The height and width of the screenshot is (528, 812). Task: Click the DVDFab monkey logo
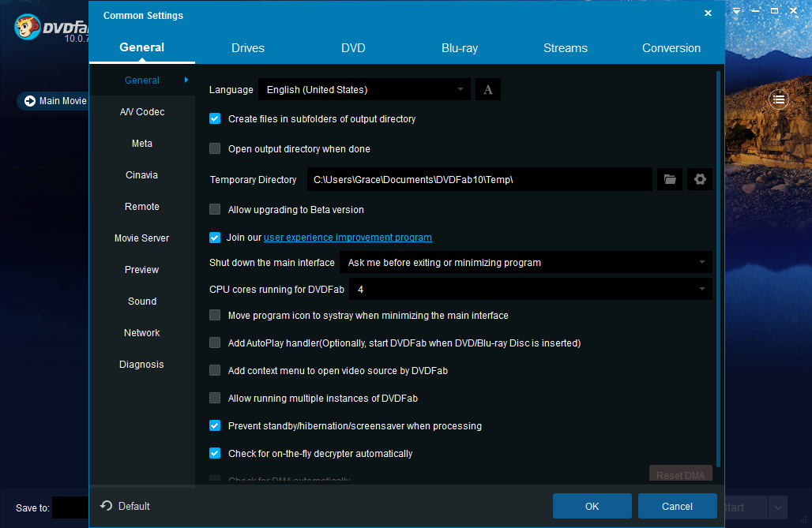pos(27,28)
